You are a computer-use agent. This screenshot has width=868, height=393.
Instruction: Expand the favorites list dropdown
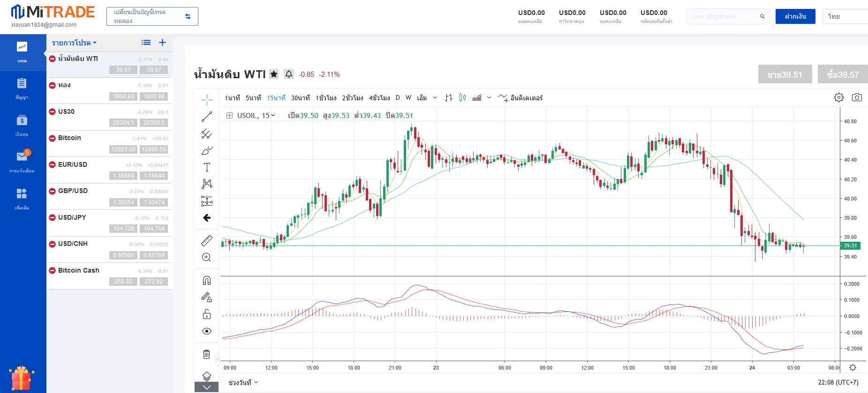tap(74, 43)
